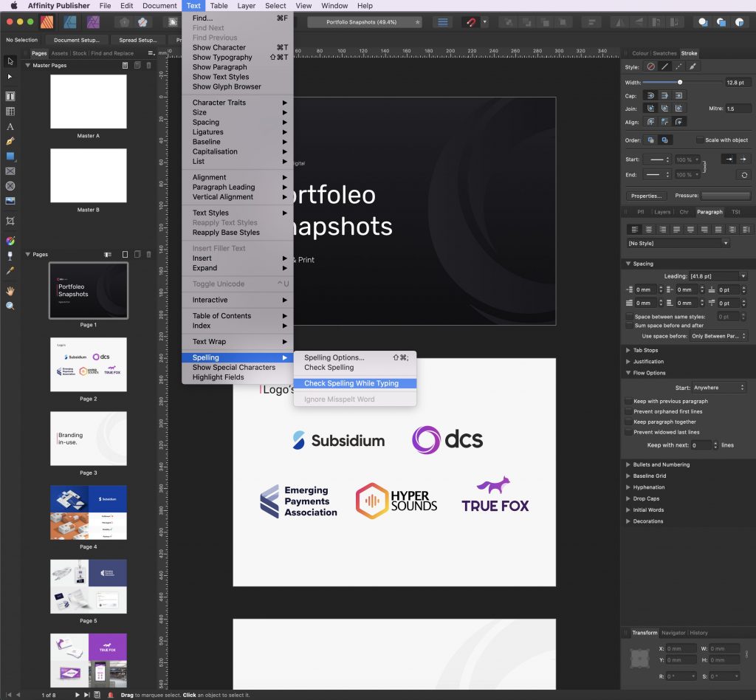Tick Keep with previous paragraph

coord(629,402)
